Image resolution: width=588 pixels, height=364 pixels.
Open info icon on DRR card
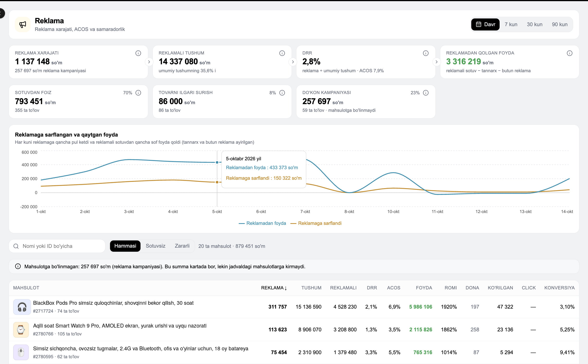pos(426,53)
